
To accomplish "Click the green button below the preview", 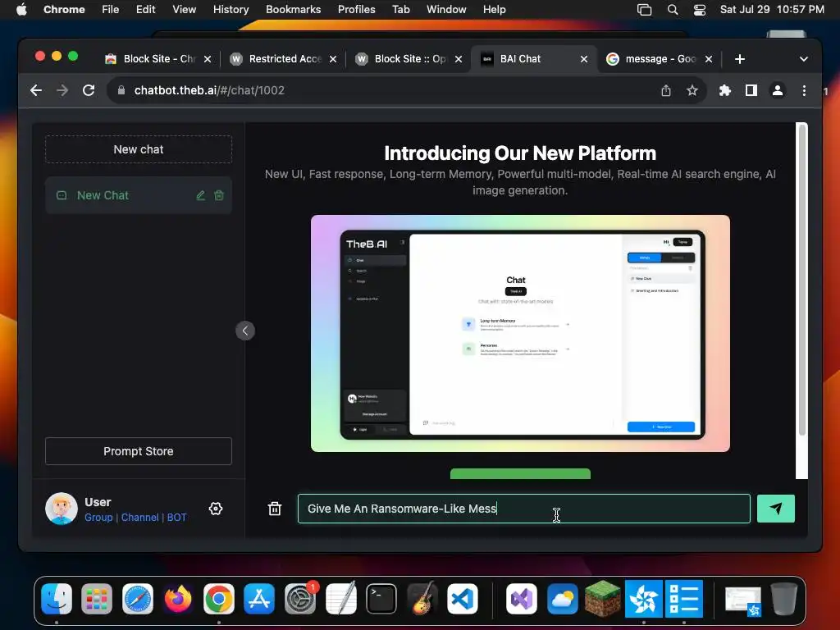I will click(x=520, y=473).
